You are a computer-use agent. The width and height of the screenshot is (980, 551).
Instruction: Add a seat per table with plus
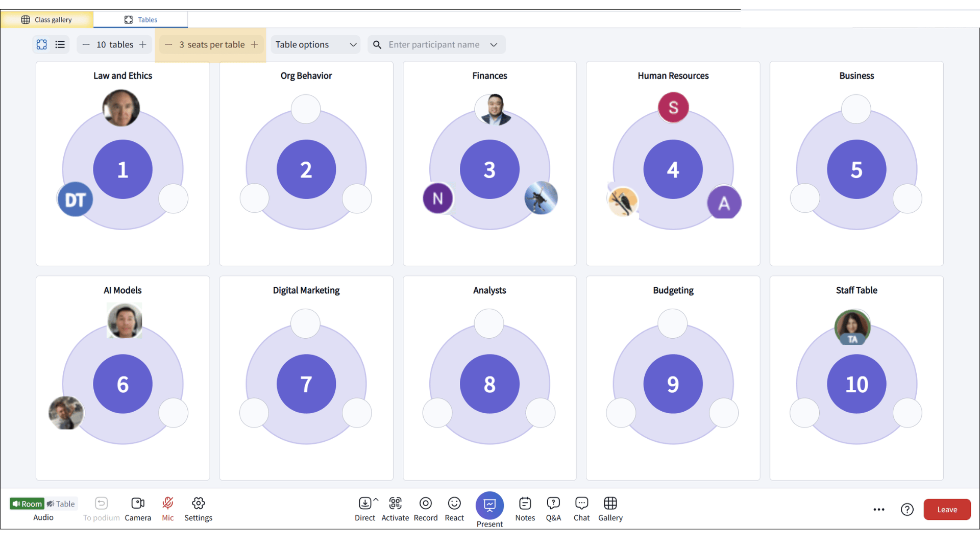(254, 44)
